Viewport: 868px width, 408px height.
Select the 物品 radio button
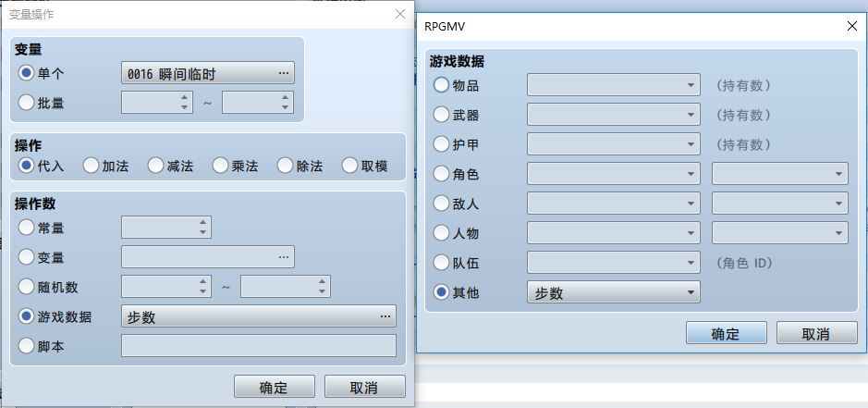point(441,85)
